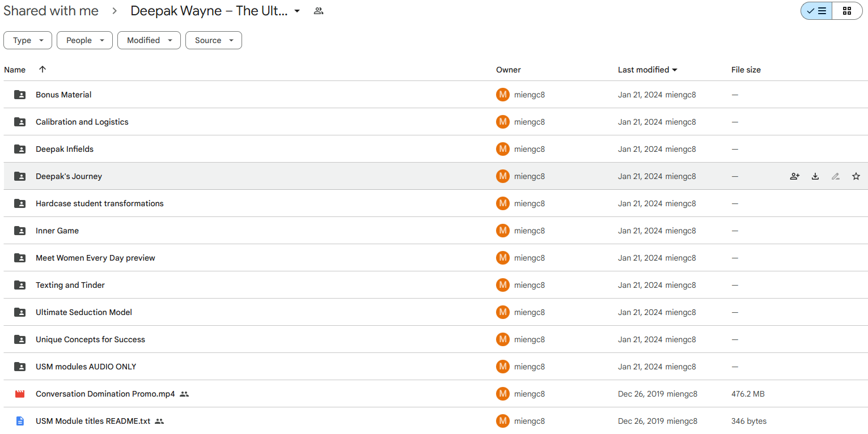Click the Bonus Material shared folder icon
868x434 pixels.
[20, 95]
